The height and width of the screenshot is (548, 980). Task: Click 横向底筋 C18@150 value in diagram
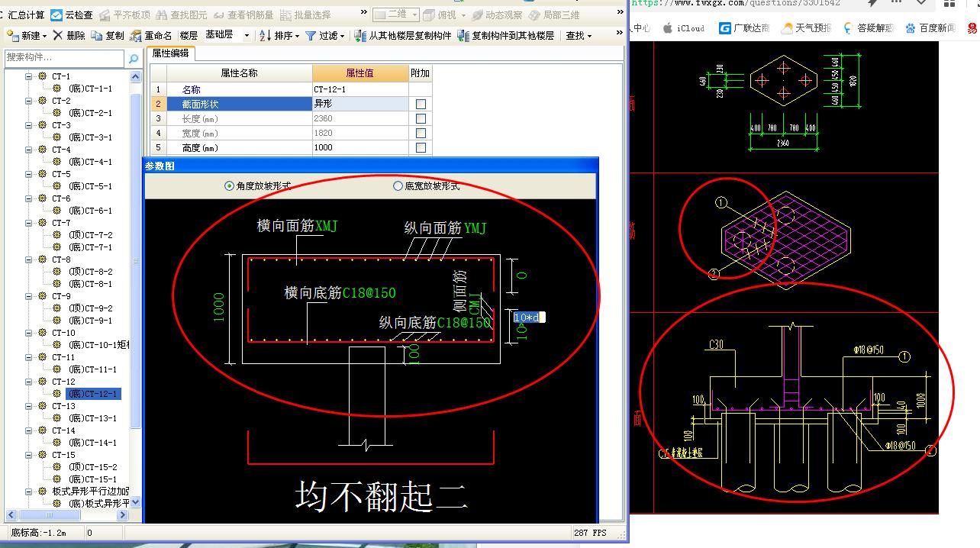(x=369, y=292)
